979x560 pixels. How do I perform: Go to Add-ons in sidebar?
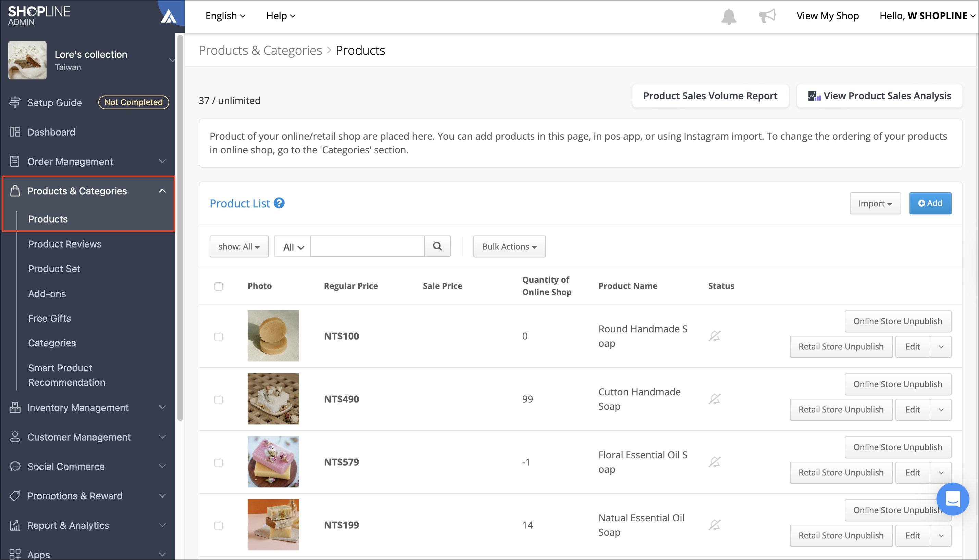pos(47,293)
